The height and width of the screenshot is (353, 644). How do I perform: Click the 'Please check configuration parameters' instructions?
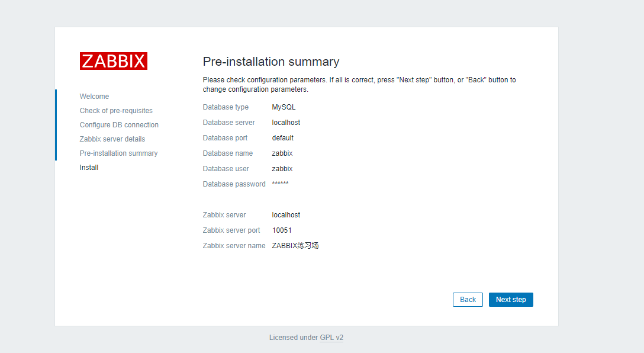(359, 85)
